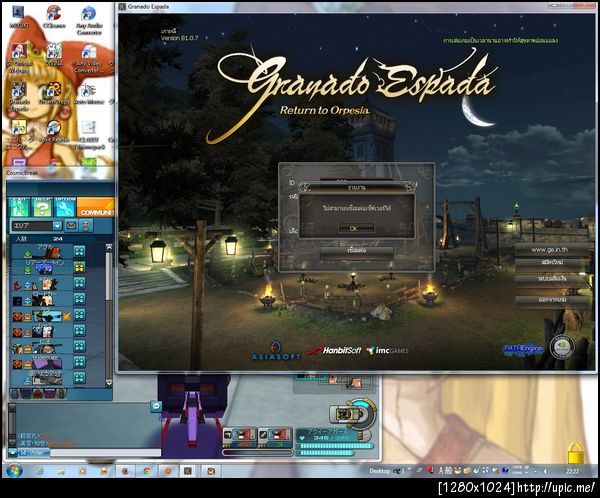Screen dimensions: 600x498
Task: Open the Windows Start menu
Action: (15, 470)
